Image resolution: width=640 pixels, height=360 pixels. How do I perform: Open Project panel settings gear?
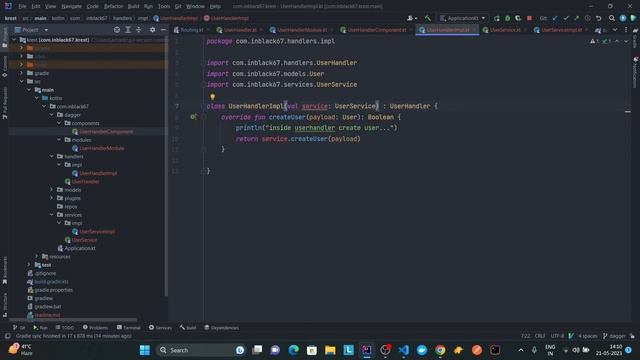(152, 30)
